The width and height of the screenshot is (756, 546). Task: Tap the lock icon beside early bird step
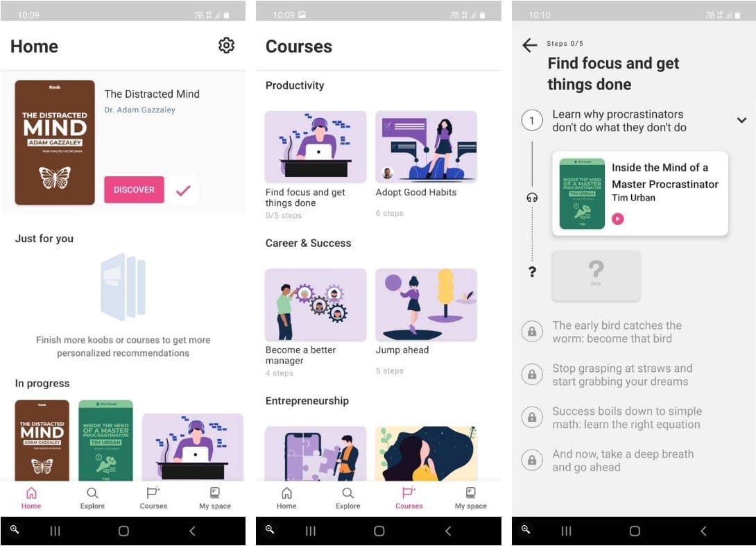532,332
